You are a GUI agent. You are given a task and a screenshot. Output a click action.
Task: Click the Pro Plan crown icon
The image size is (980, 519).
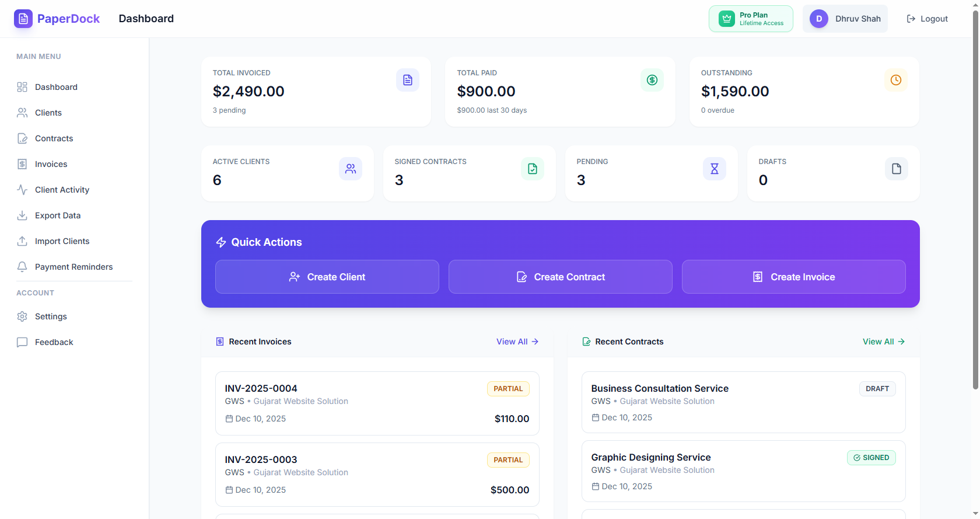coord(727,19)
